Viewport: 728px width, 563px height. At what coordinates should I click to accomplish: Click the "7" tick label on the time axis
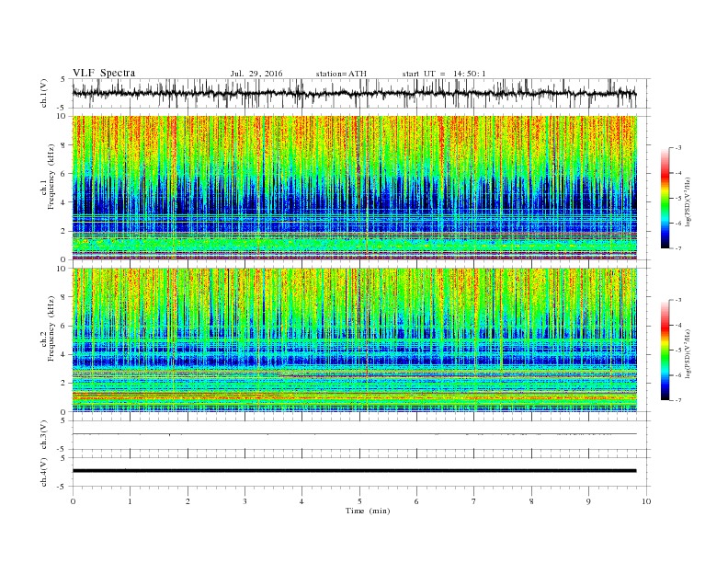click(x=474, y=501)
